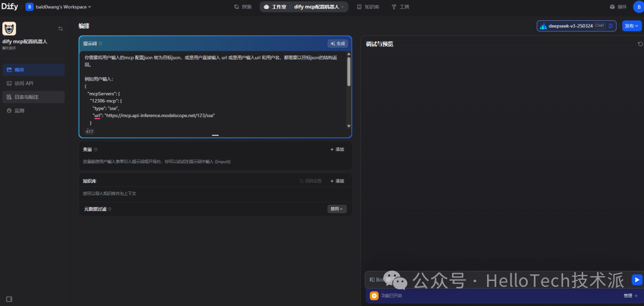Open the deepseek-v3-250324 model selector
644x306 pixels.
[x=576, y=26]
